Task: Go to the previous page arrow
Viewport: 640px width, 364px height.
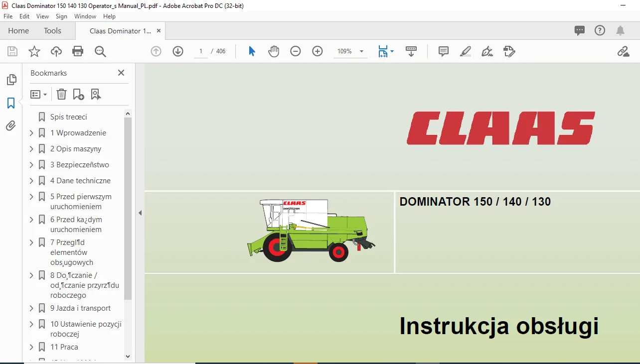Action: [156, 51]
